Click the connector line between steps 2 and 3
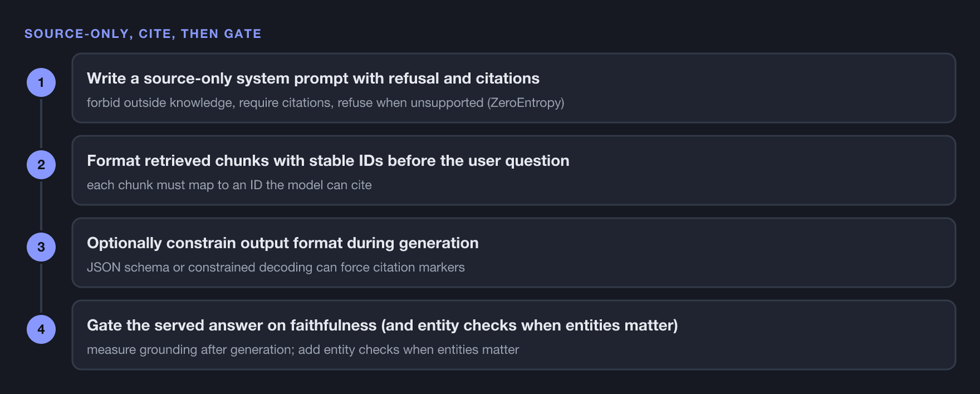Image resolution: width=980 pixels, height=394 pixels. pyautogui.click(x=41, y=206)
